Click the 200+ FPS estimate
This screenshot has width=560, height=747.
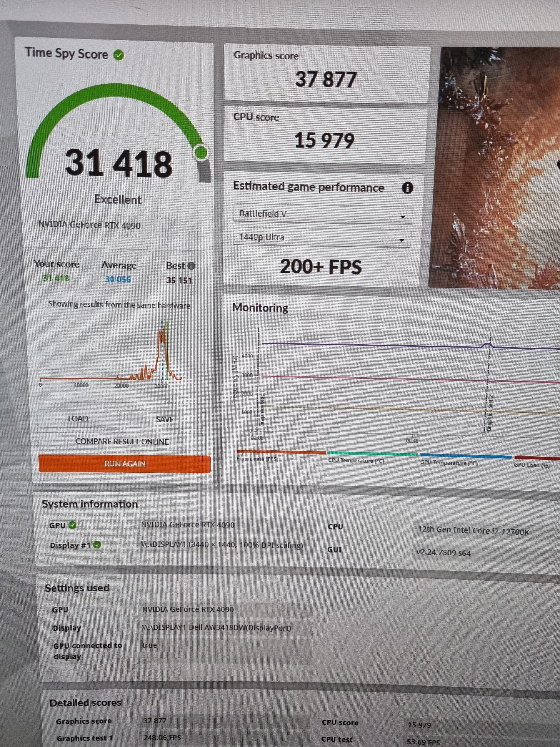click(321, 267)
